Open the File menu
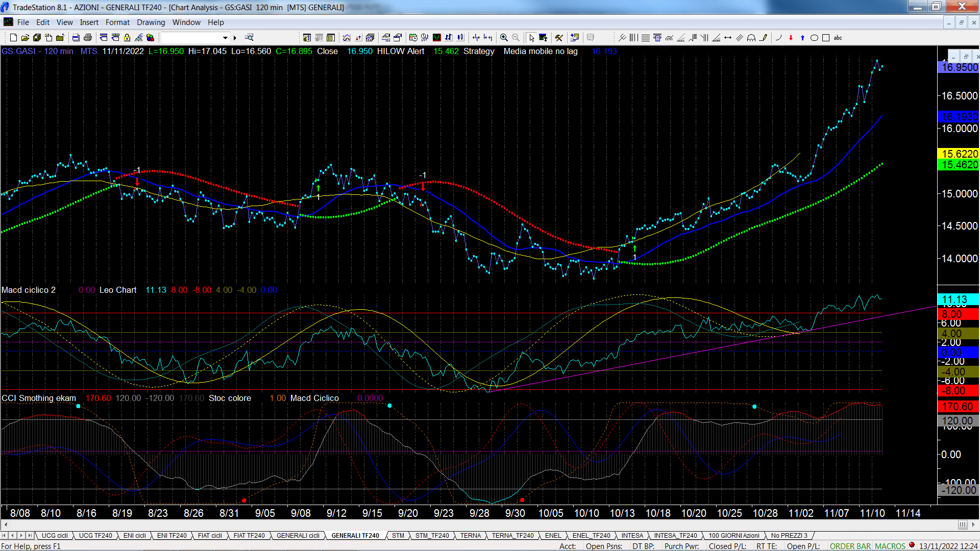 coord(23,22)
